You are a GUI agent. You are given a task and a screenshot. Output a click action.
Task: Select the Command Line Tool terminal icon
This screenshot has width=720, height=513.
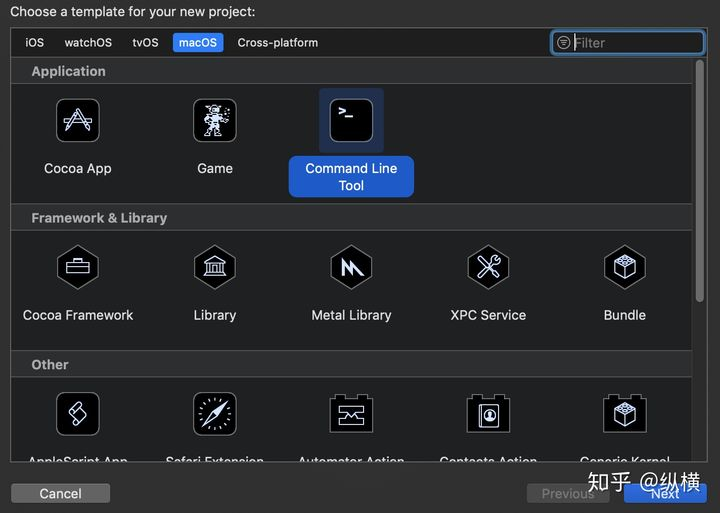coord(351,120)
